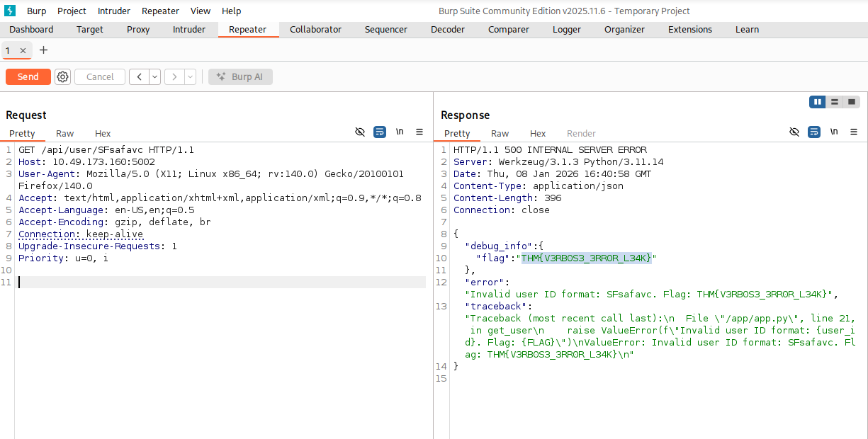This screenshot has width=868, height=439.
Task: Click empty line 11 in request editor
Action: [x=213, y=282]
